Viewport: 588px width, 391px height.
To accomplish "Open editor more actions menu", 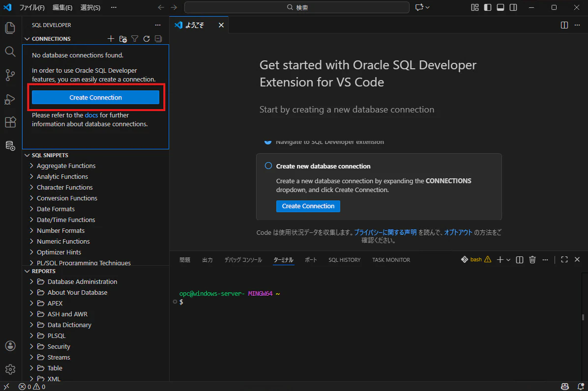I will [577, 25].
